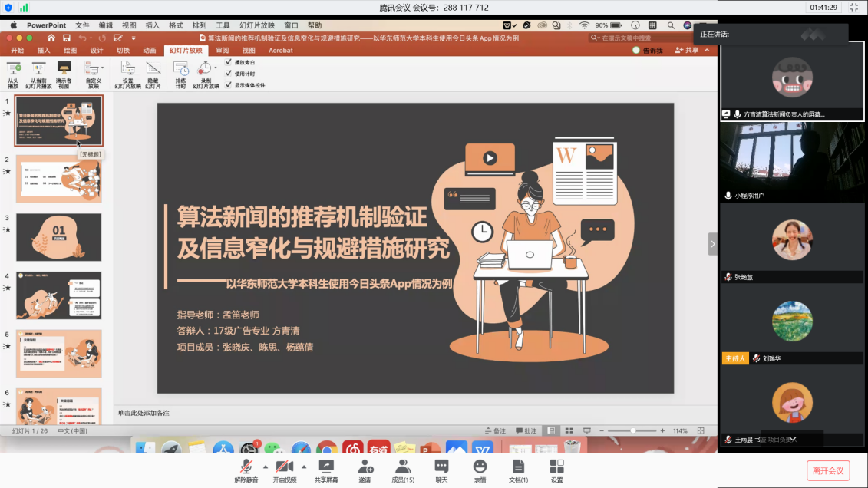Switch to 动画 ribbon tab
Viewport: 868px width, 488px height.
pos(149,51)
